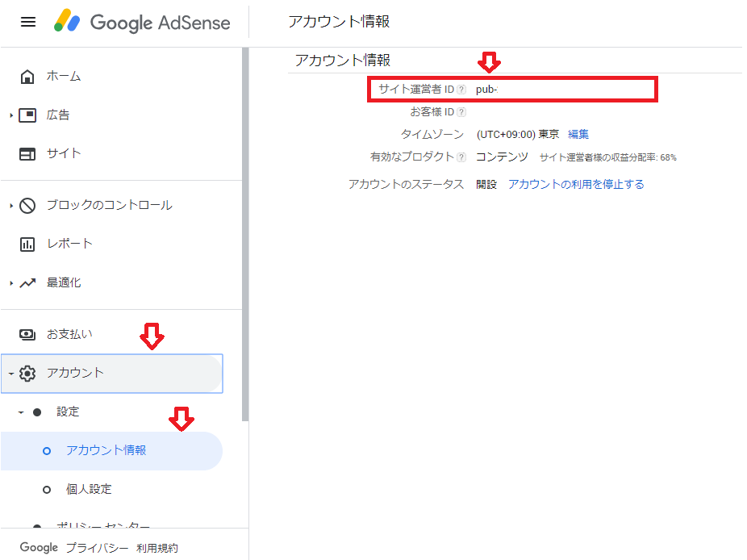Click the Google AdSense logo

tap(142, 23)
